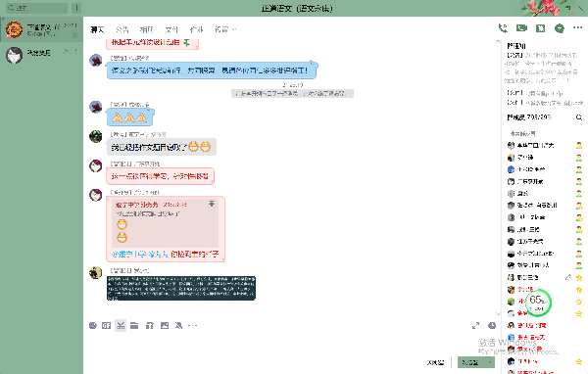Image resolution: width=588 pixels, height=374 pixels.
Task: Click the round green icon beside more options
Action: click(x=560, y=28)
